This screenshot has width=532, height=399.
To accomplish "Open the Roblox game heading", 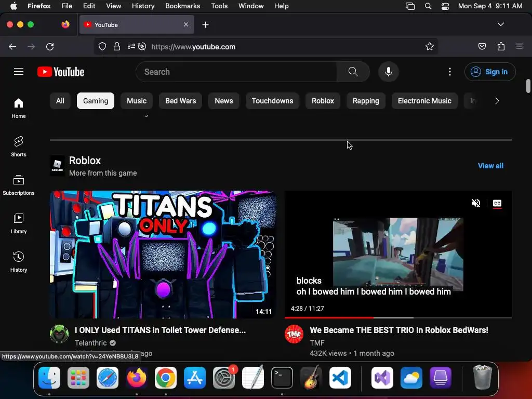I will 85,160.
